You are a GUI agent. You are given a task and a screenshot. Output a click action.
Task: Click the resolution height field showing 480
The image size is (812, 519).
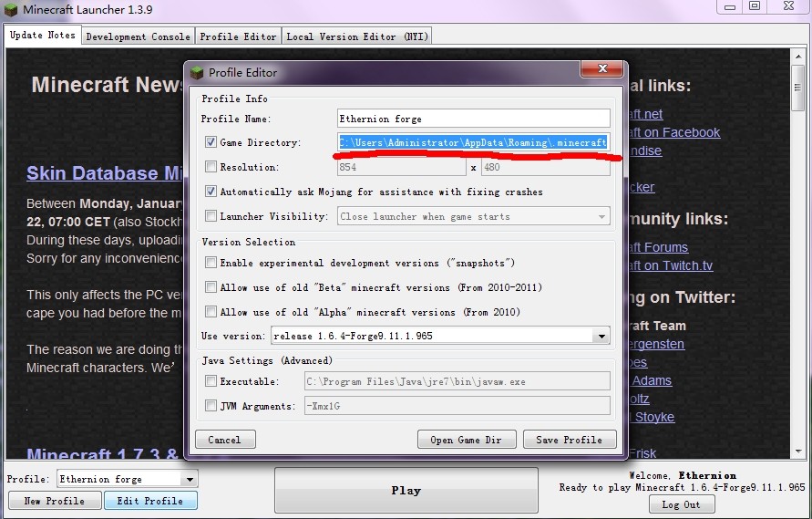tap(545, 167)
